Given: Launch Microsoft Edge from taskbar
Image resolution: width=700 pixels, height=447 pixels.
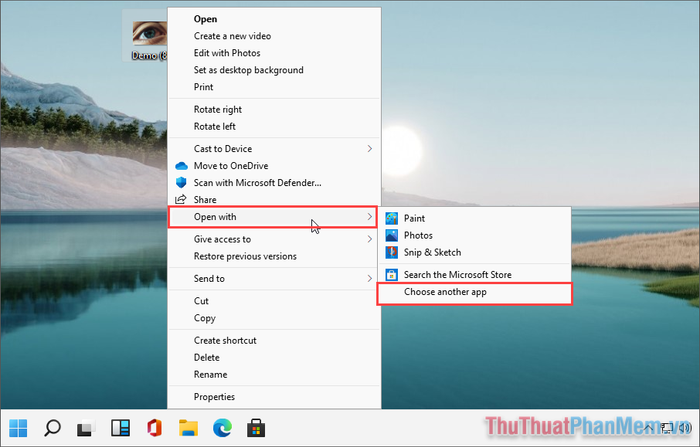Looking at the screenshot, I should (219, 429).
